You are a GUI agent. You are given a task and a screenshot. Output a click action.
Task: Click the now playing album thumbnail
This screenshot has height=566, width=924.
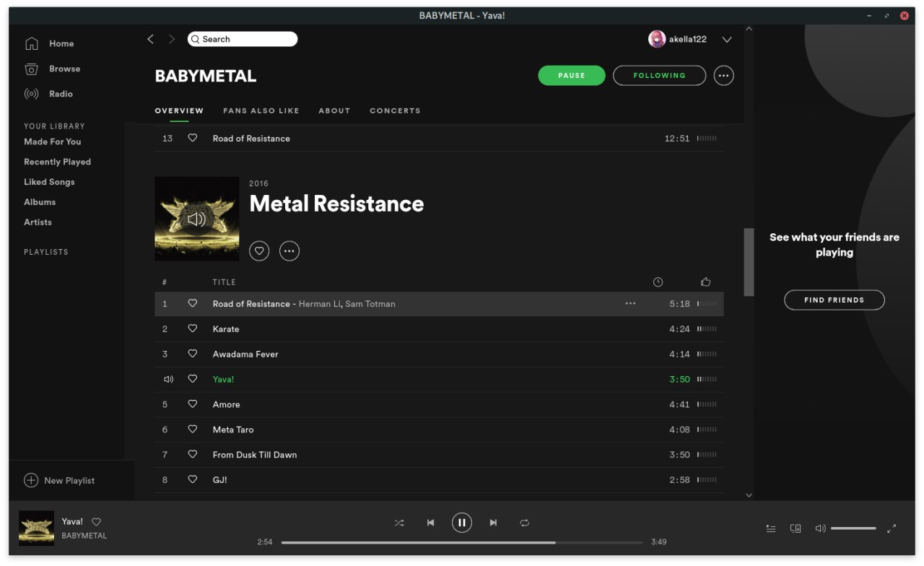pyautogui.click(x=36, y=528)
